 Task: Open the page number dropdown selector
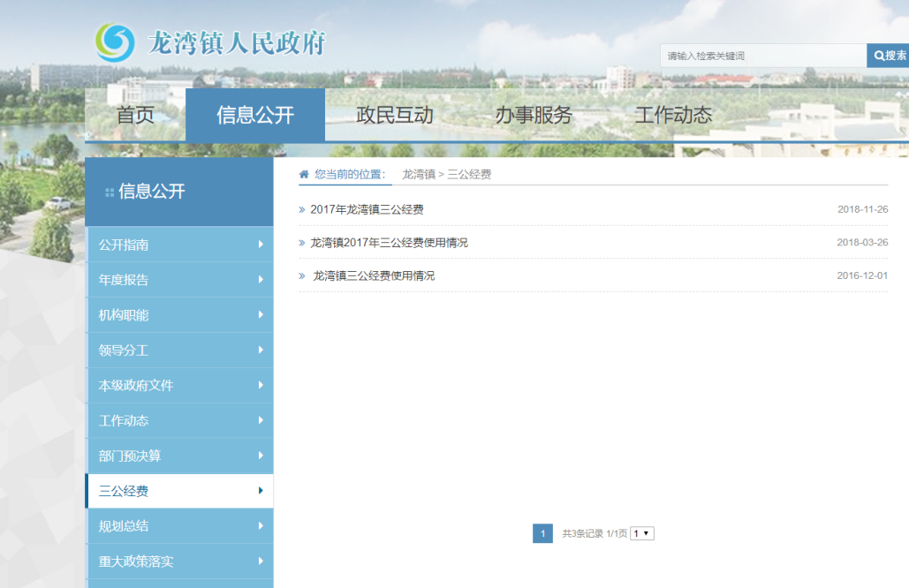click(642, 533)
